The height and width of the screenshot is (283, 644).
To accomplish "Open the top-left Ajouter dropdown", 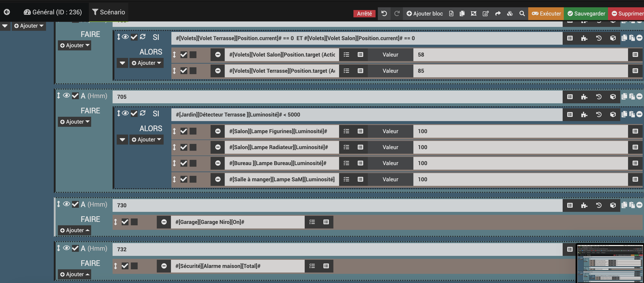I will point(29,26).
